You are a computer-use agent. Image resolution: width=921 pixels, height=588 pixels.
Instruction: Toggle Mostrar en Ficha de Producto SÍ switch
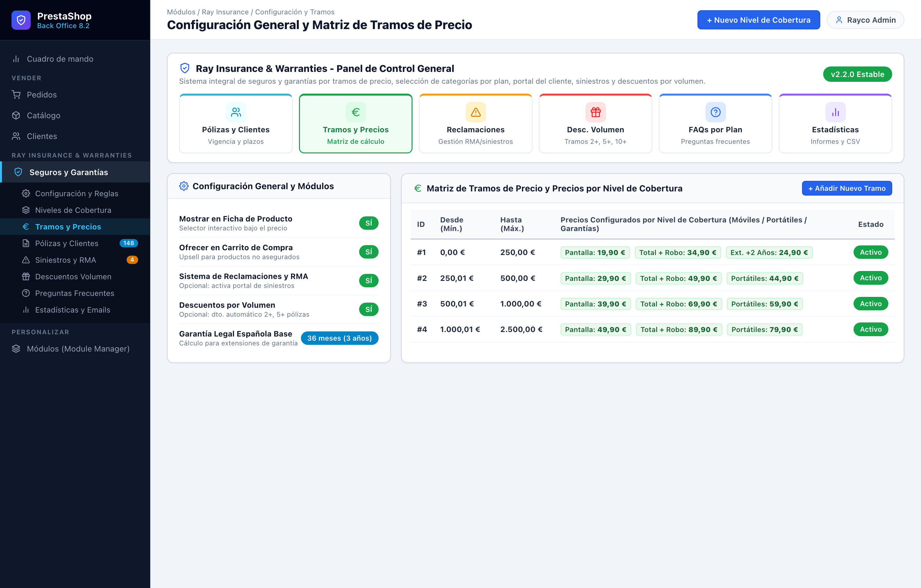pos(369,223)
